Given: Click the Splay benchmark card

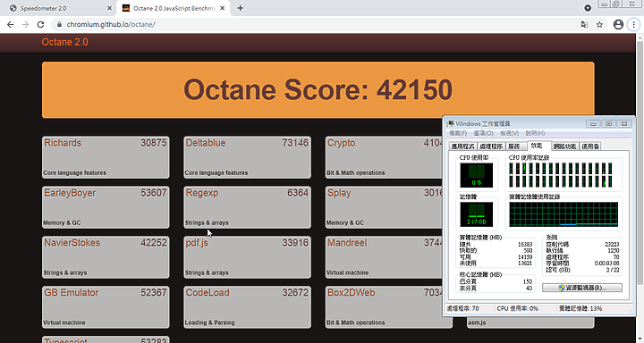Looking at the screenshot, I should [x=385, y=207].
